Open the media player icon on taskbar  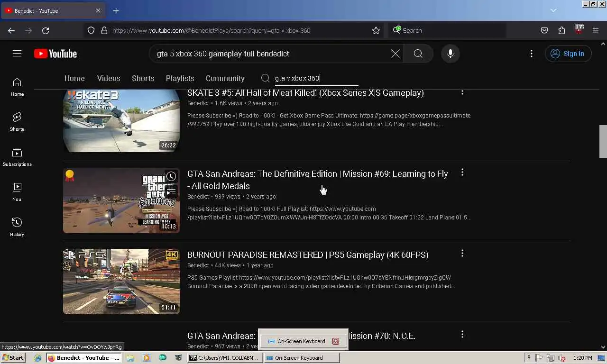(146, 358)
